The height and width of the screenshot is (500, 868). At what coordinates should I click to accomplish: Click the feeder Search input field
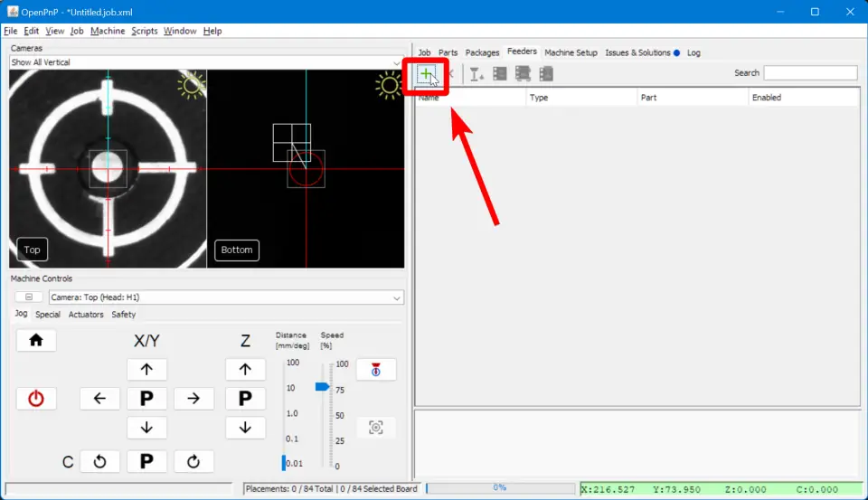click(810, 73)
